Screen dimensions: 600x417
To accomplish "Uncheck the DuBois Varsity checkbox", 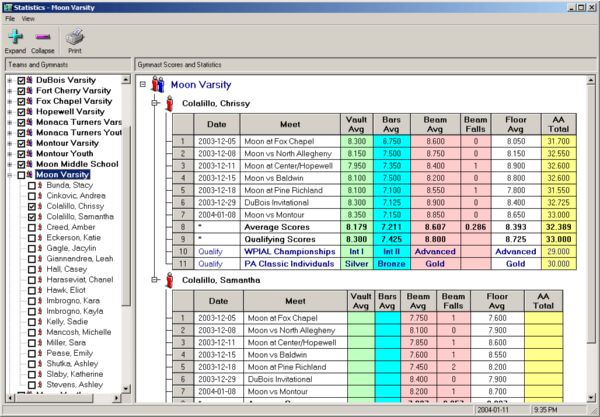I will (21, 80).
